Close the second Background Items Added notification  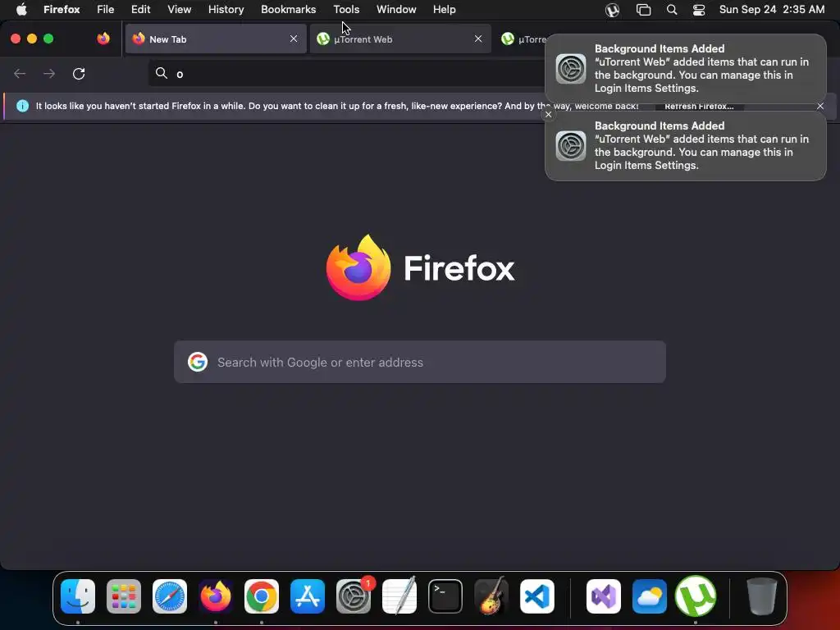pyautogui.click(x=548, y=114)
